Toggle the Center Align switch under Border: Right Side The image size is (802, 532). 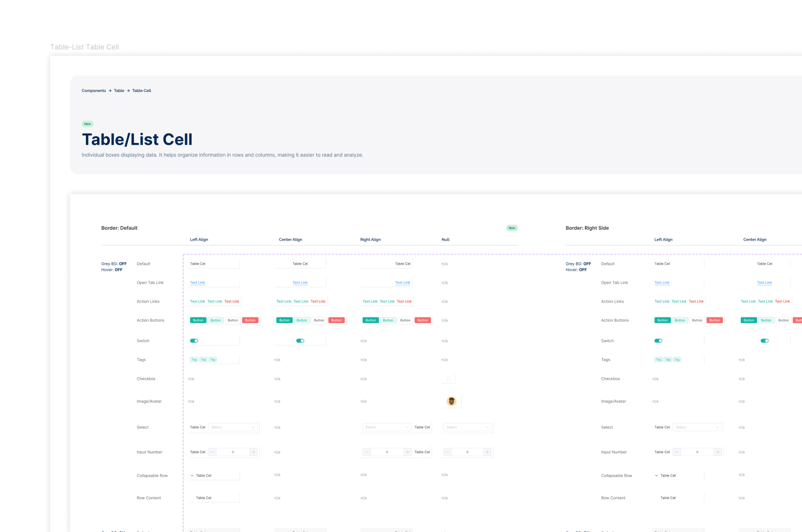[x=765, y=341]
